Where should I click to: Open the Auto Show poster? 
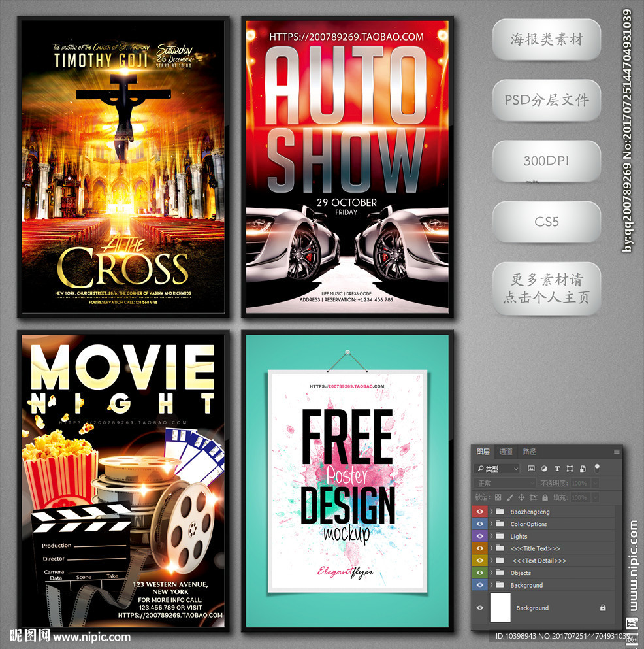click(x=347, y=167)
